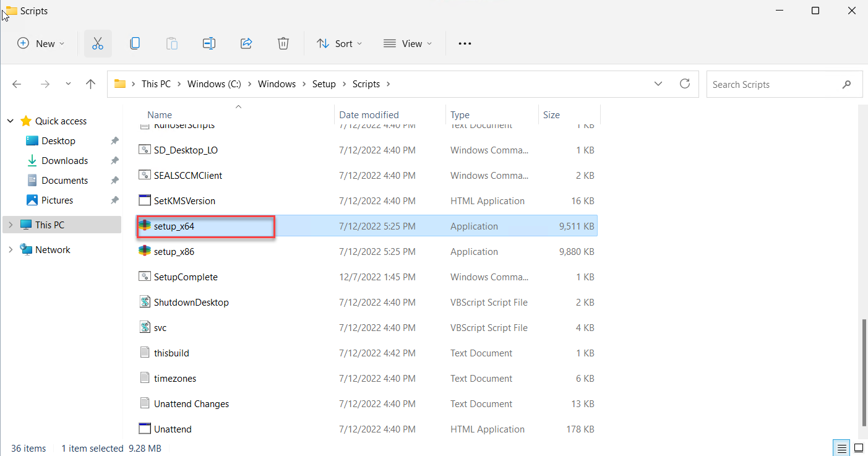
Task: Open the Sort dropdown menu
Action: tap(339, 43)
